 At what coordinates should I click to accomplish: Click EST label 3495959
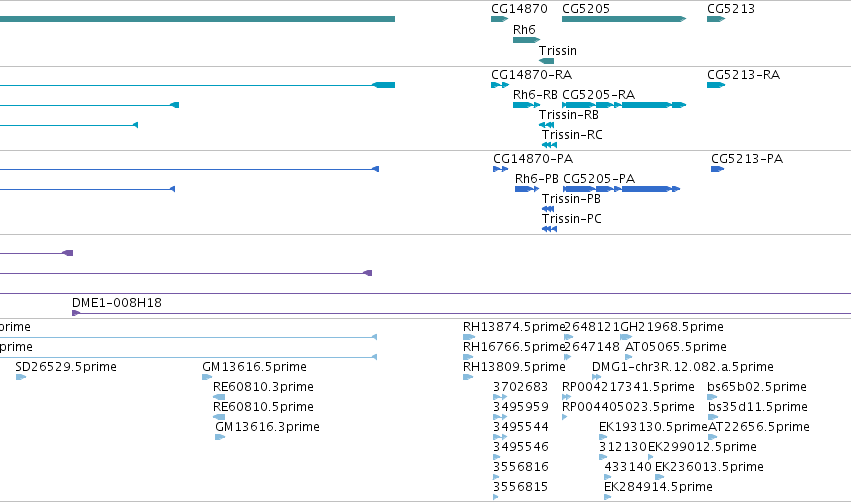click(x=520, y=408)
